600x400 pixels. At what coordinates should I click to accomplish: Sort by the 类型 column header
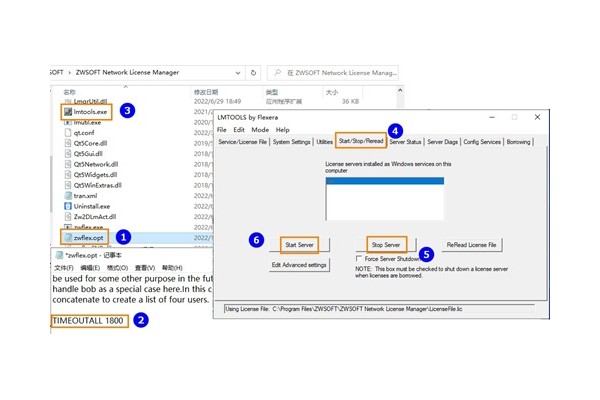272,92
